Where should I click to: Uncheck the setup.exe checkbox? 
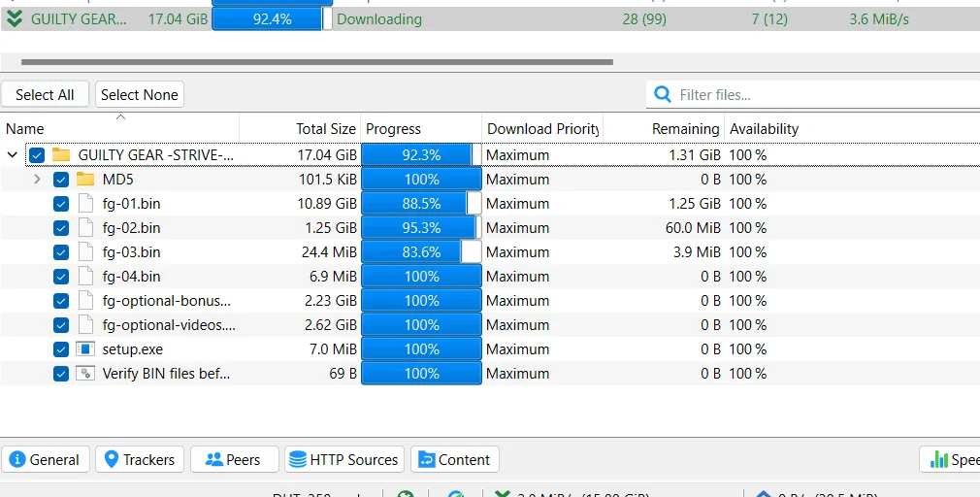60,348
